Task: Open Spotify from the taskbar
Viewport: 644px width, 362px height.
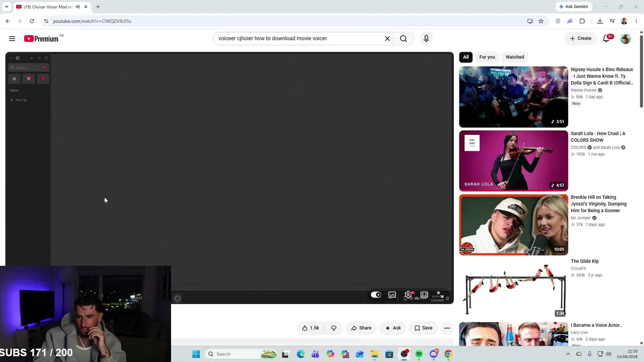Action: (x=419, y=354)
